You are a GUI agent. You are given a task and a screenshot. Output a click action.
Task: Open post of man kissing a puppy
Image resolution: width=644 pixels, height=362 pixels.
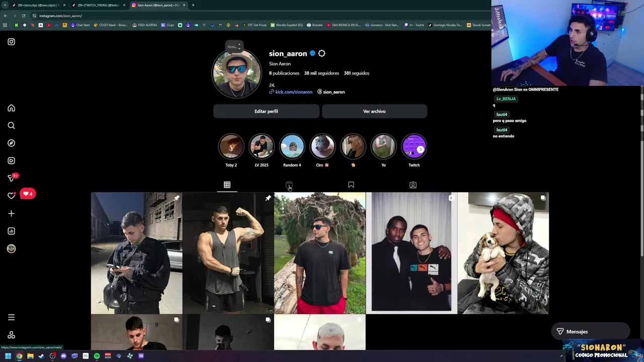click(503, 253)
